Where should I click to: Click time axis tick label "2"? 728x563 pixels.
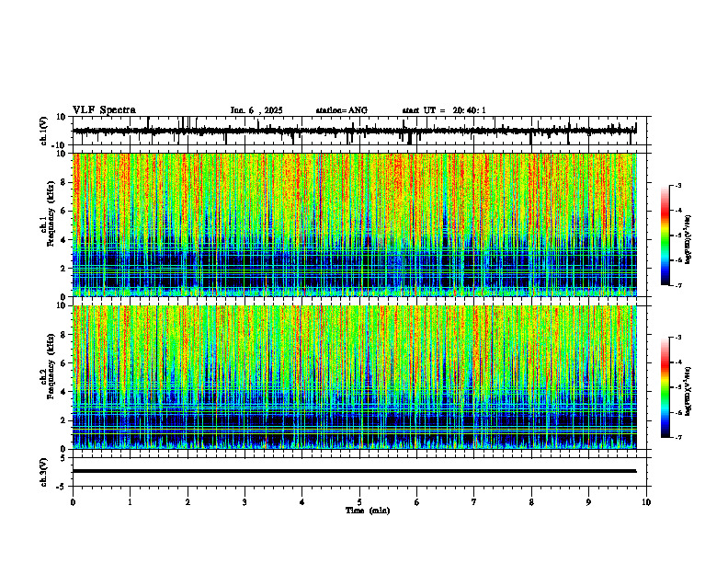[188, 502]
